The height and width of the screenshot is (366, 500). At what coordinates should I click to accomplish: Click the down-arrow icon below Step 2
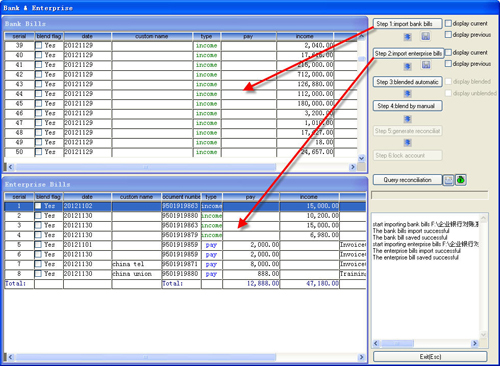click(407, 66)
